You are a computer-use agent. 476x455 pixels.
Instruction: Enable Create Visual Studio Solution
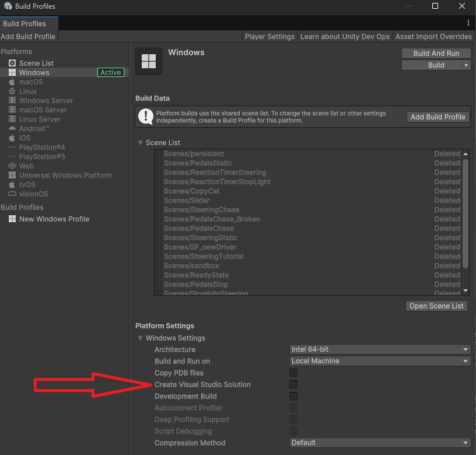pos(293,384)
